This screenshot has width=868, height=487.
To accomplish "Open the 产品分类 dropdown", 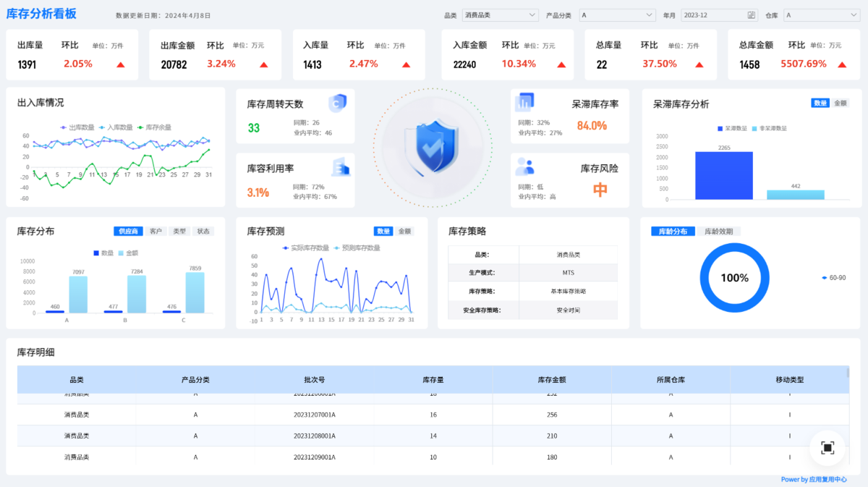I will click(x=617, y=14).
